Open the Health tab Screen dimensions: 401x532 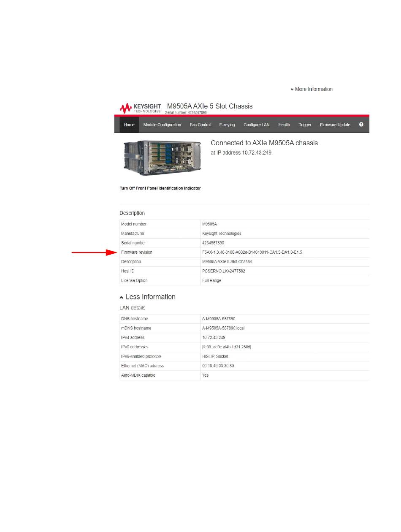(x=284, y=125)
